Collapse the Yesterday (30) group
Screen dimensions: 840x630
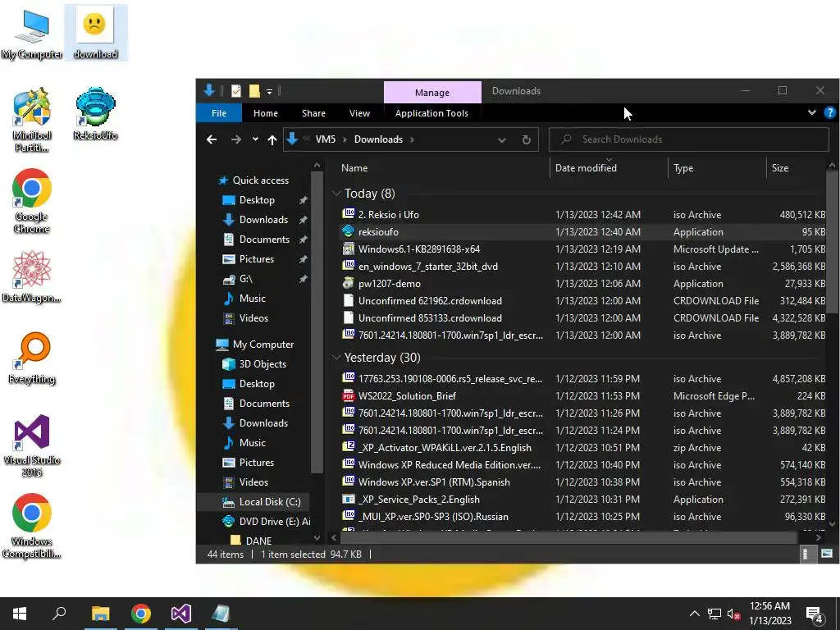coord(336,358)
